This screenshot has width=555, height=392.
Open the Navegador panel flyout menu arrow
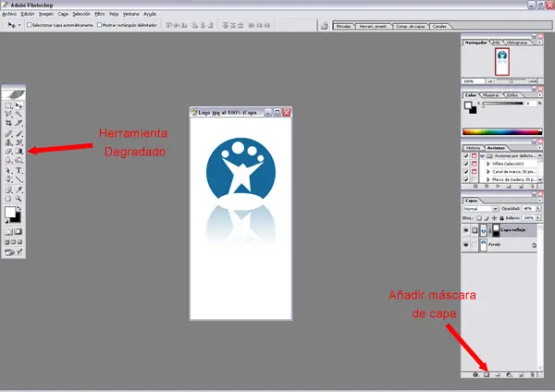(539, 43)
